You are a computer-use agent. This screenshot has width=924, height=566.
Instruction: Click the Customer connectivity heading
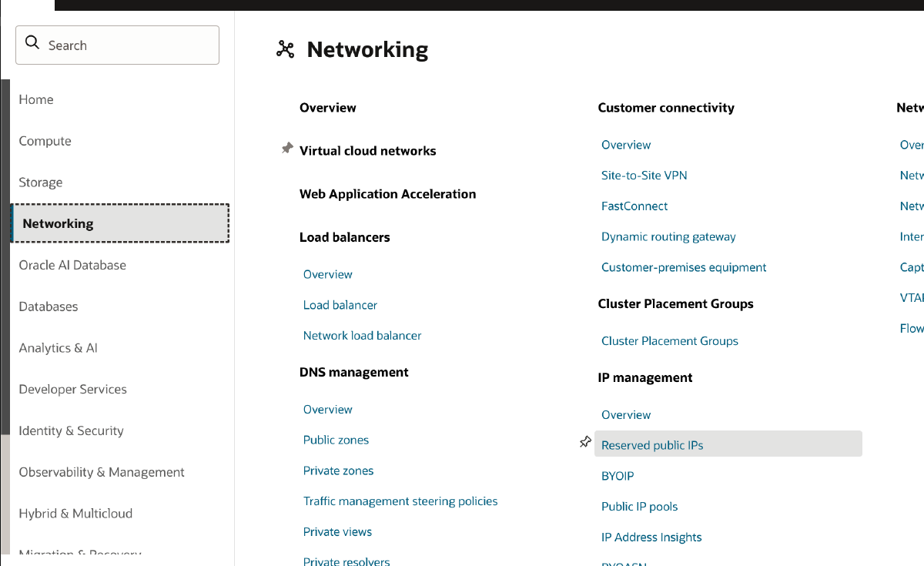click(x=666, y=108)
